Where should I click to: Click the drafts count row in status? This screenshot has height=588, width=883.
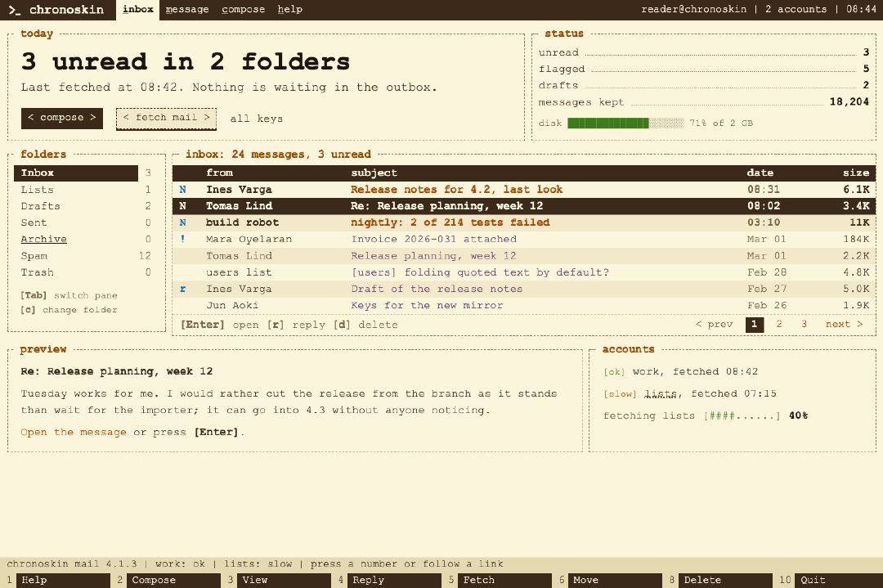(x=704, y=86)
